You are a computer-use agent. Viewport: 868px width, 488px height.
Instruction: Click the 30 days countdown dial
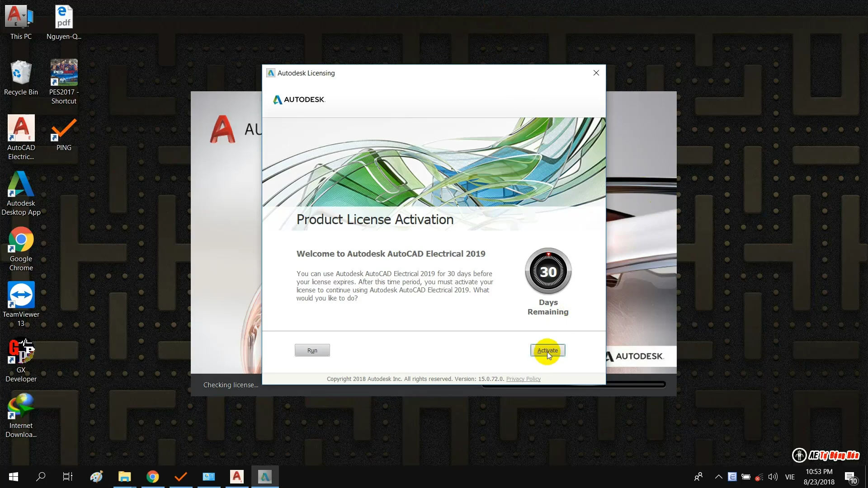click(548, 271)
